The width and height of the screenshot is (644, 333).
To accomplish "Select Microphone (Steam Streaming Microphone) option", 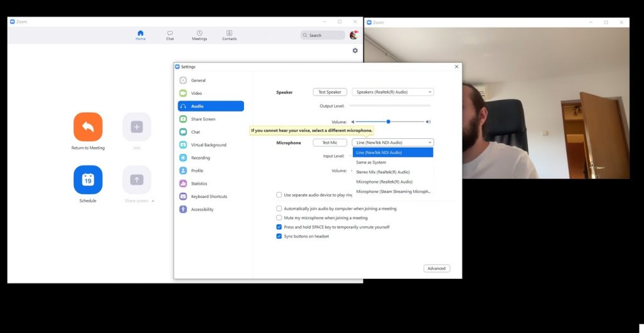I will [392, 192].
